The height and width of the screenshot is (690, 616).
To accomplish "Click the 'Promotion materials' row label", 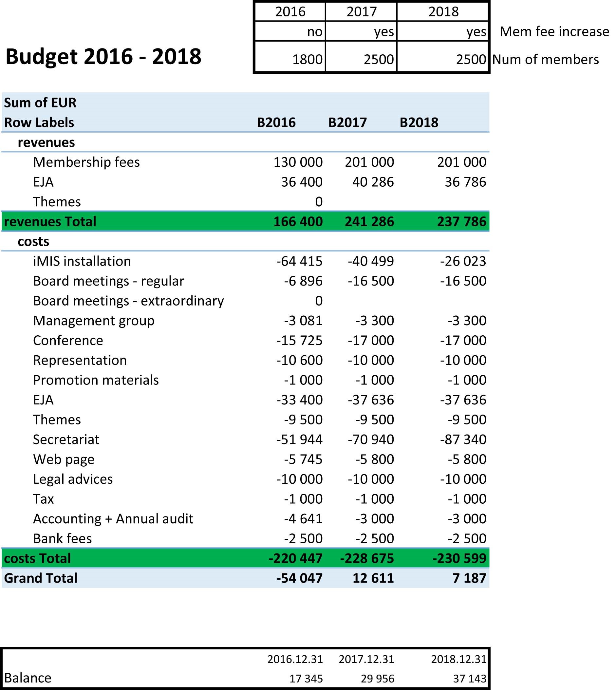I will pyautogui.click(x=96, y=380).
